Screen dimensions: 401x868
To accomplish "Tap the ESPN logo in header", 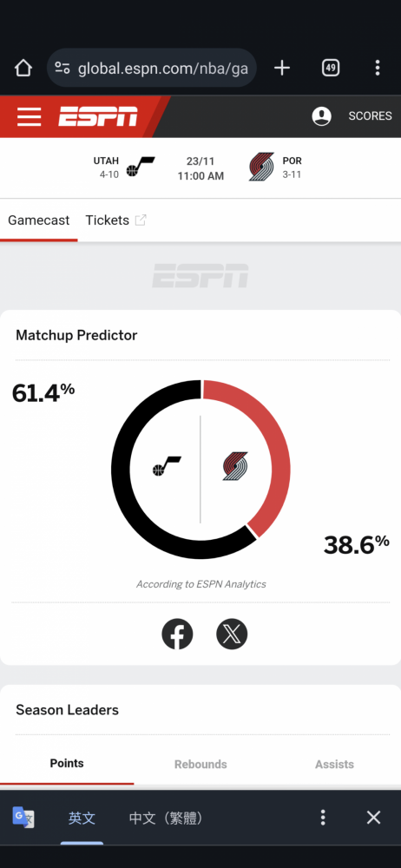I will click(98, 117).
